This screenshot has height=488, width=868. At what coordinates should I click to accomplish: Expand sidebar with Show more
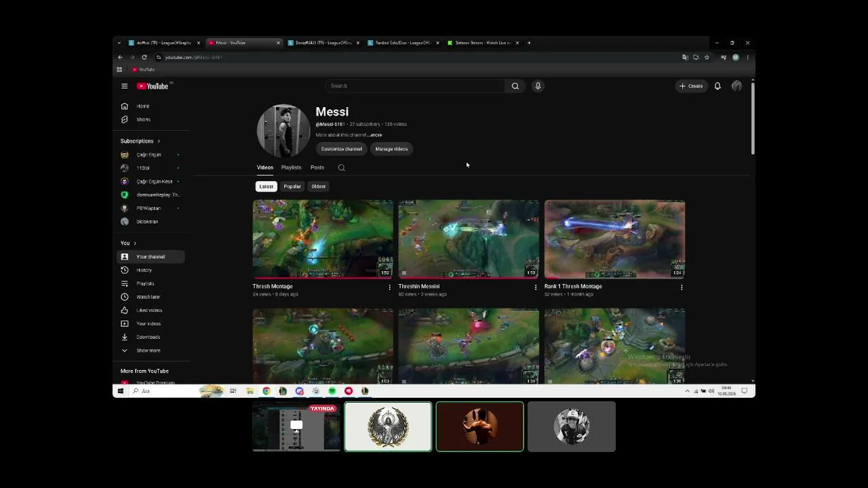click(148, 350)
